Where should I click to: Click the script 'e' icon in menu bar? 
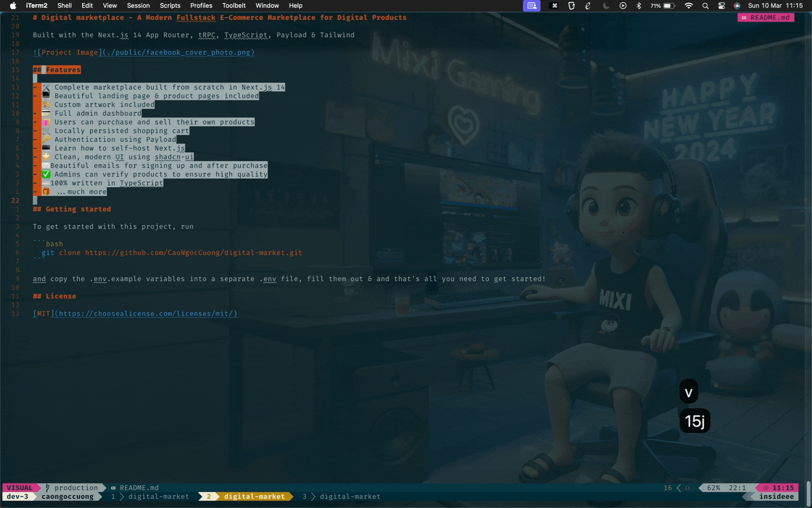coord(588,6)
